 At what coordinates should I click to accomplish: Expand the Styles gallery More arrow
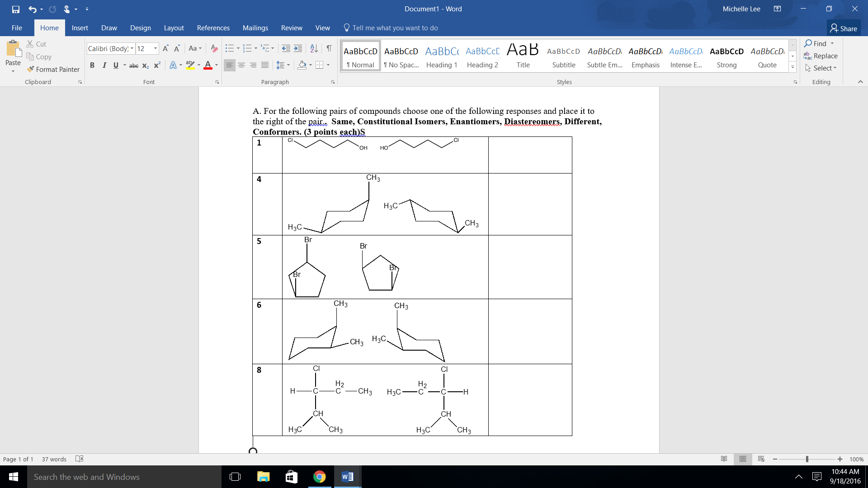(793, 67)
